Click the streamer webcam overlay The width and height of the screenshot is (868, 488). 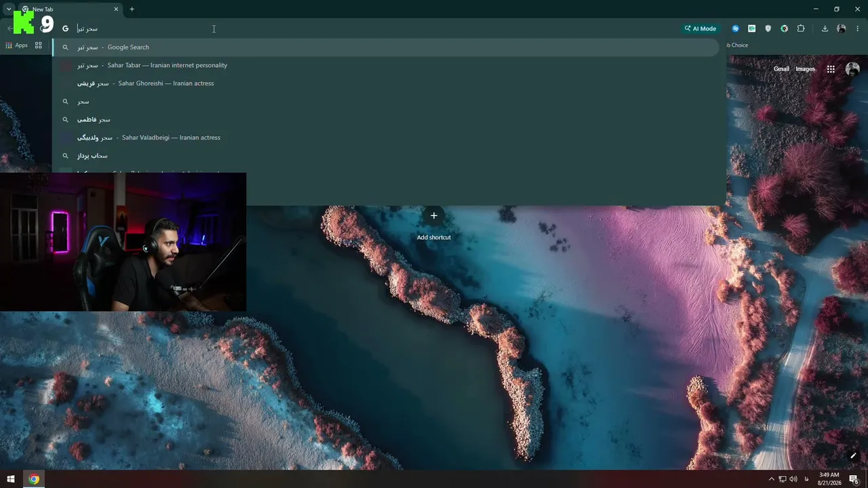point(123,242)
